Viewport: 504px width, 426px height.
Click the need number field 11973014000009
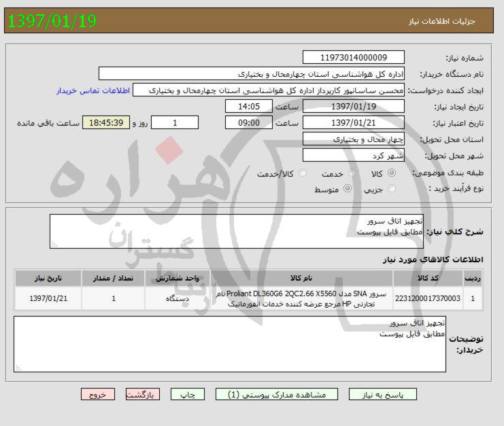[x=354, y=58]
